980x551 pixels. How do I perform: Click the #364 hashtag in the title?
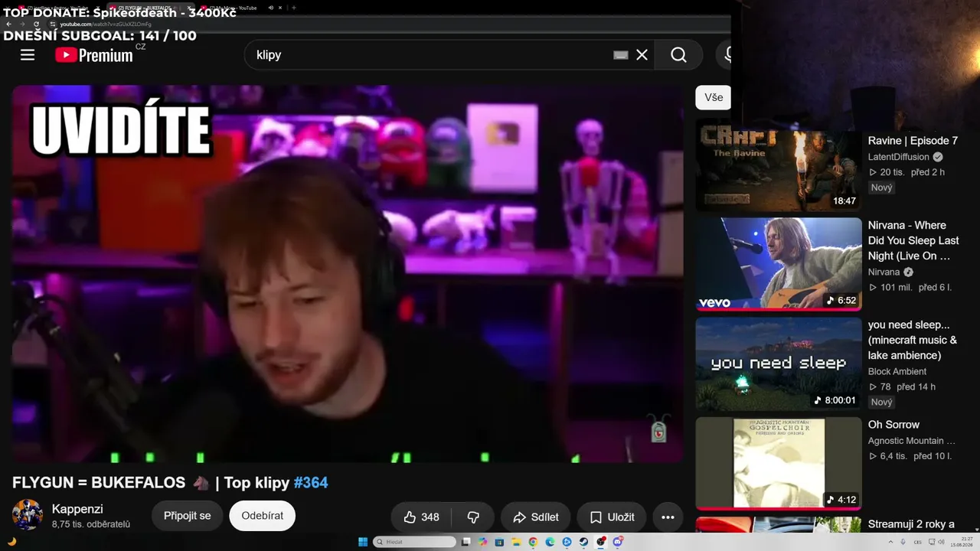[x=311, y=483]
